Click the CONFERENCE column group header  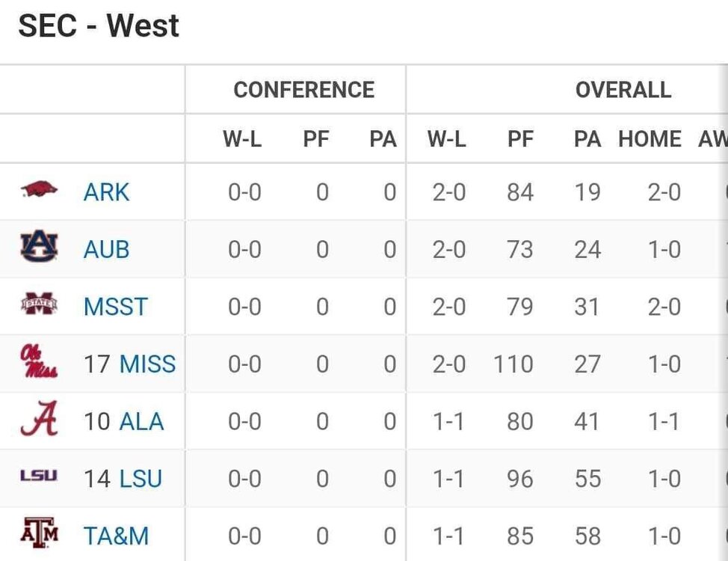(303, 90)
